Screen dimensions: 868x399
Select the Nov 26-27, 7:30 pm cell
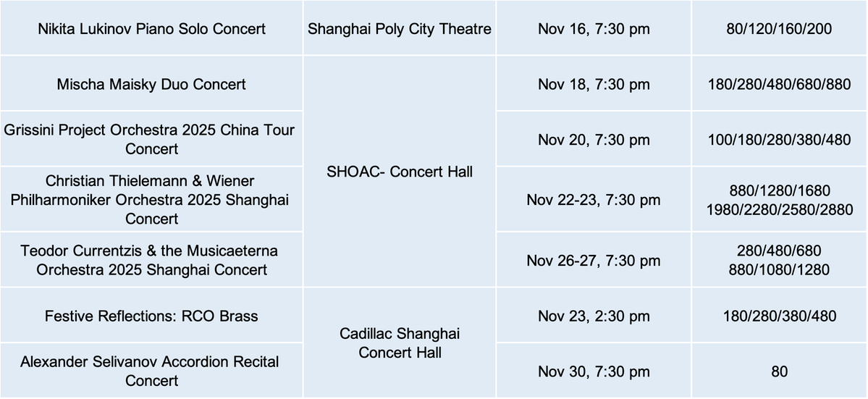pyautogui.click(x=594, y=260)
